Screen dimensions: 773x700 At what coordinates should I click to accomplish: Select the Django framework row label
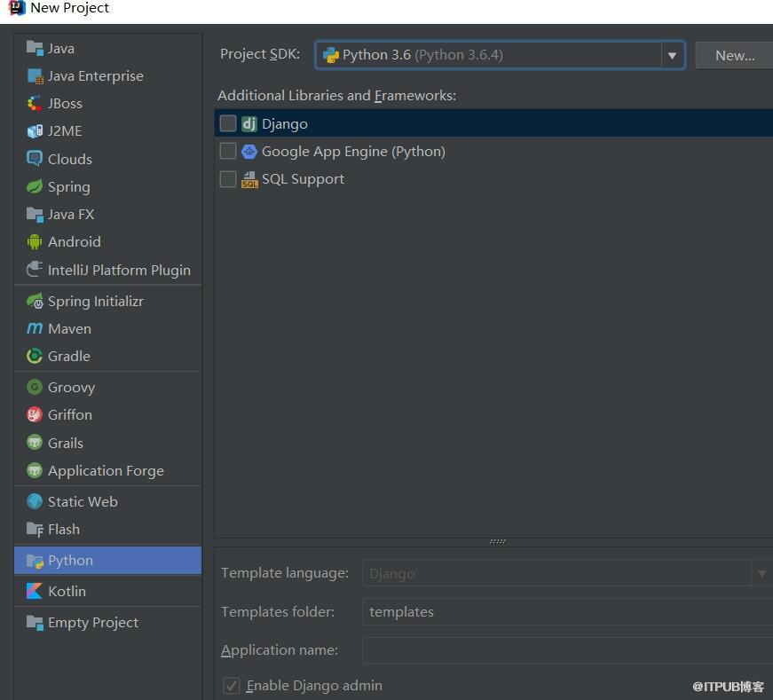[x=285, y=123]
